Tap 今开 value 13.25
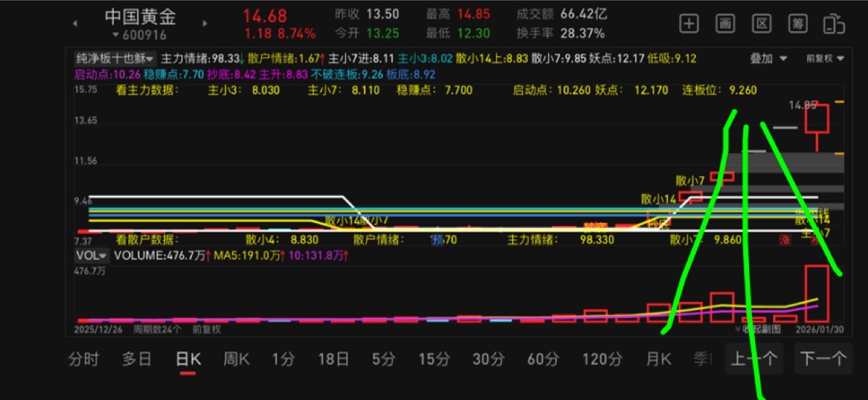This screenshot has width=868, height=400. pos(383,34)
